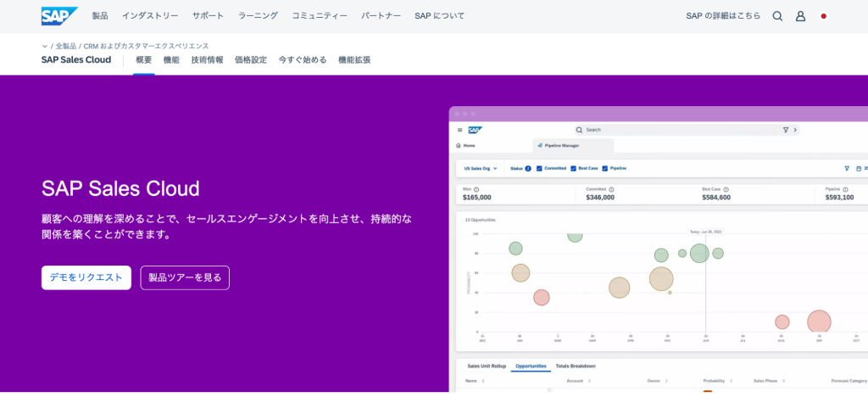Switch to the Totals Breakdown tab
This screenshot has height=403, width=868.
coord(576,367)
